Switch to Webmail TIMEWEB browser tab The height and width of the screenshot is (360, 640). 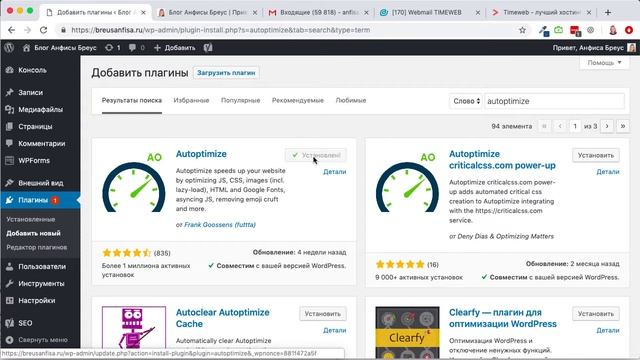[x=429, y=13]
